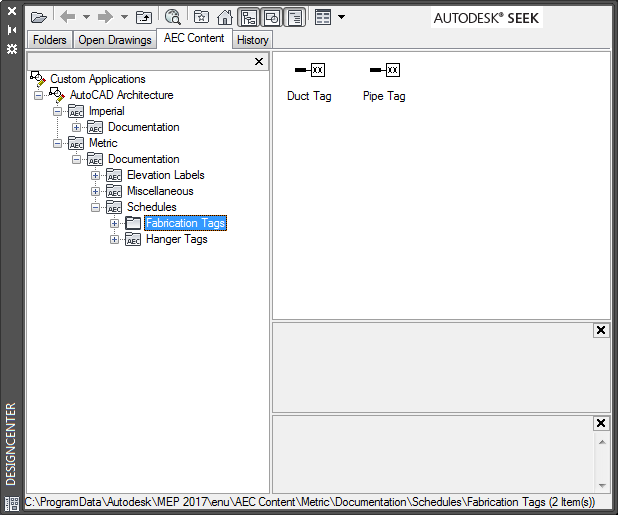Click the Home icon
Image resolution: width=618 pixels, height=515 pixels.
tap(225, 17)
